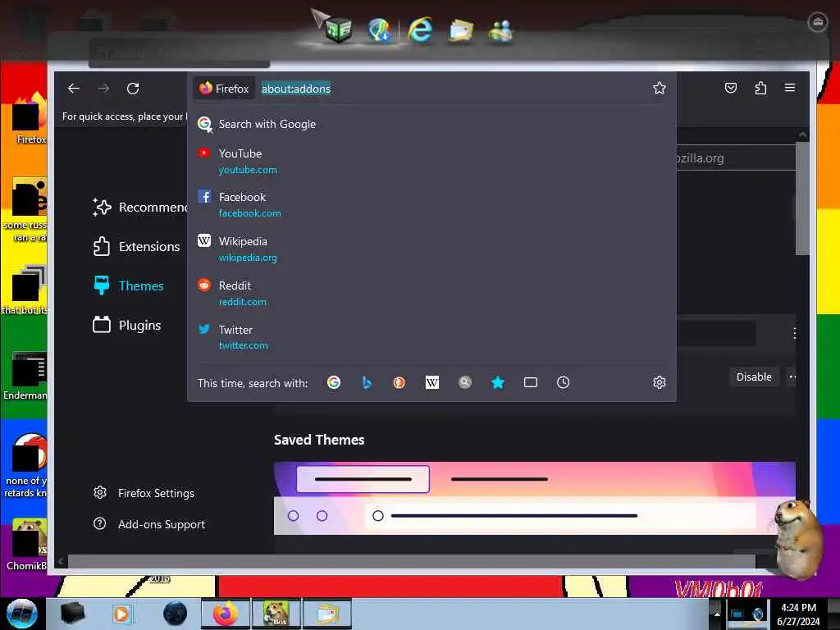
Task: Search this time with DuckDuckGo icon
Action: point(399,382)
